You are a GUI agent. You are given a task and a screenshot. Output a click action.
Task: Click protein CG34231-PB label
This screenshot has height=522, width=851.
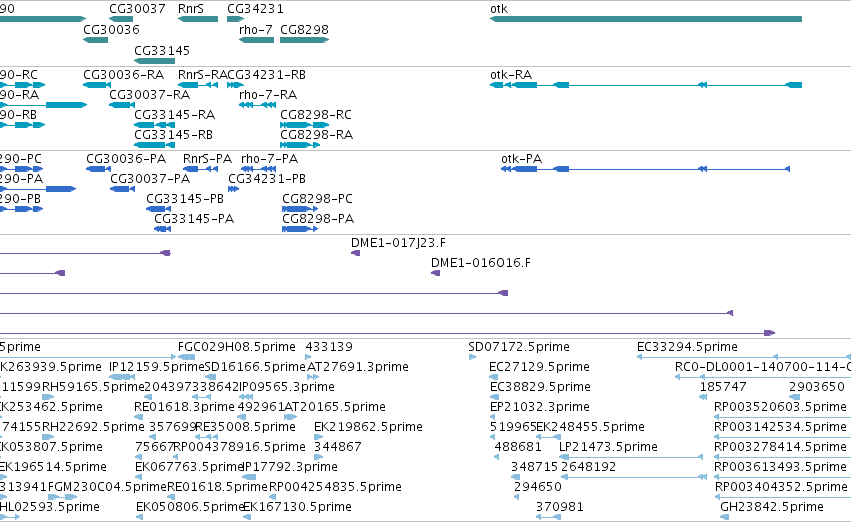click(x=266, y=179)
